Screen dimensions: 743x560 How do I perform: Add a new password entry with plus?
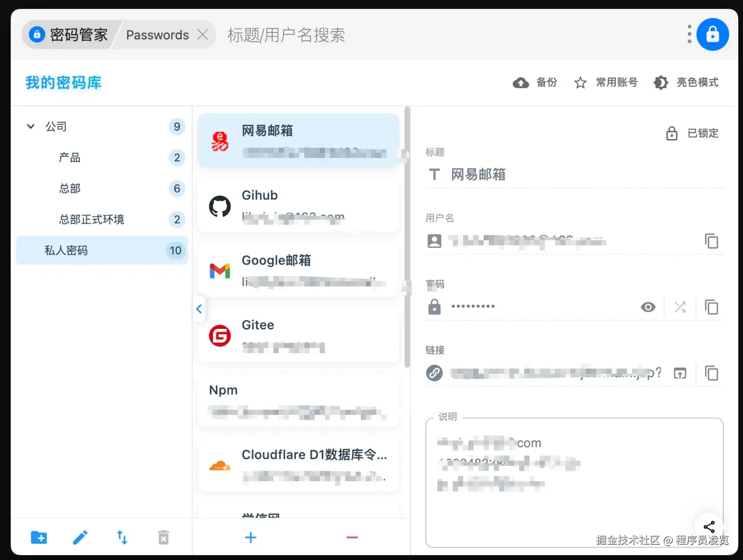coord(251,537)
